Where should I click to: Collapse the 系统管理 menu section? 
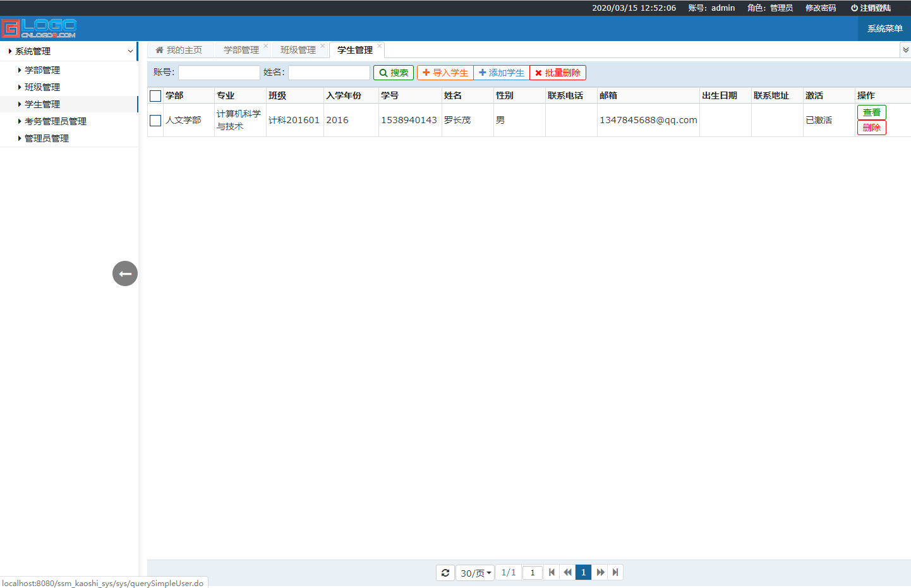[x=130, y=51]
